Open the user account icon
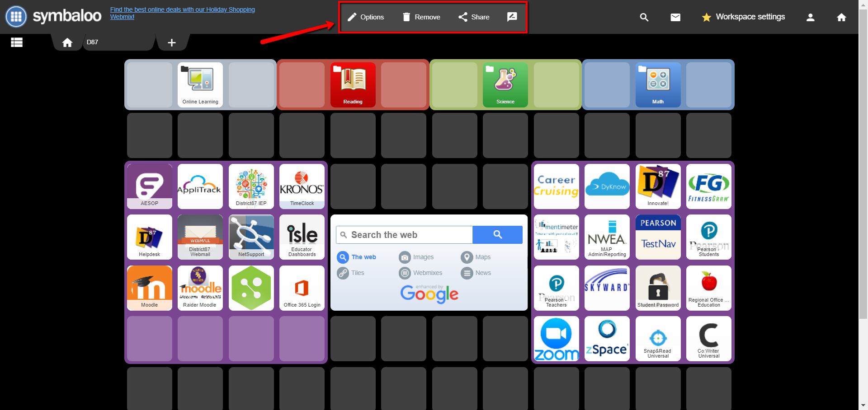The width and height of the screenshot is (868, 410). point(811,17)
